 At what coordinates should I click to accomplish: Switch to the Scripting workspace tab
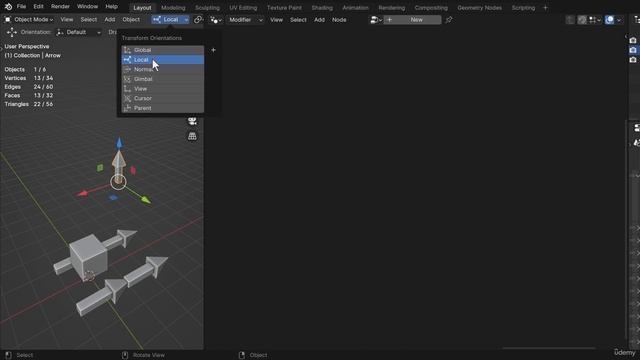pos(523,8)
